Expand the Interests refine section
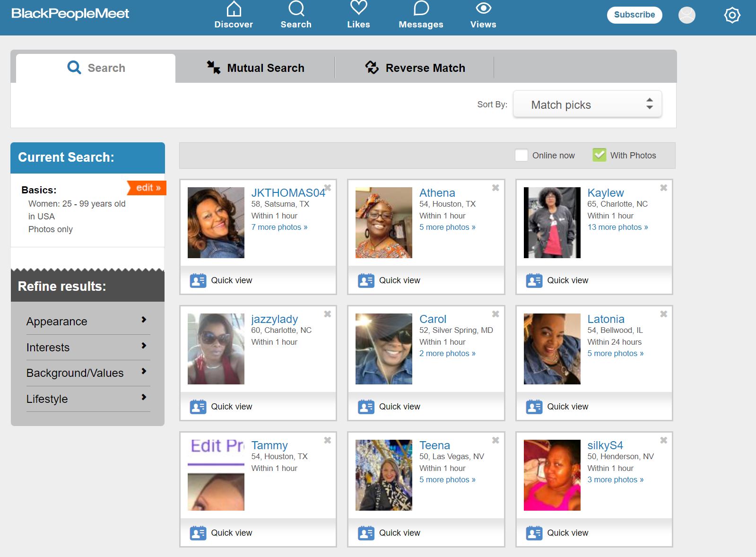Viewport: 756px width, 557px height. click(88, 348)
